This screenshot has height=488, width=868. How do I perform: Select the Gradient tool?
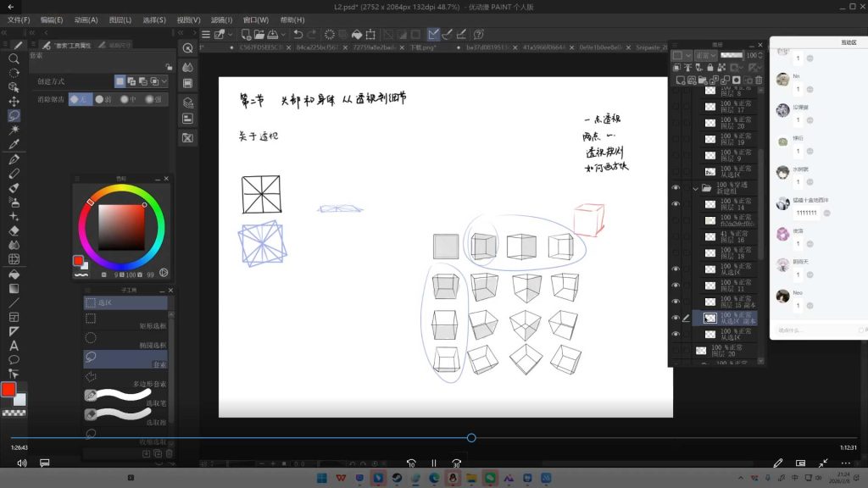(14, 288)
